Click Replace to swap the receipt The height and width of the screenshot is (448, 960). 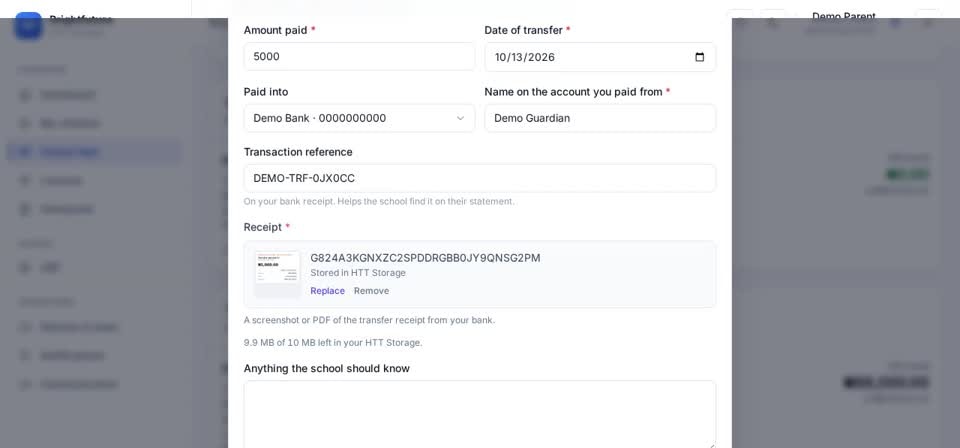pyautogui.click(x=328, y=291)
